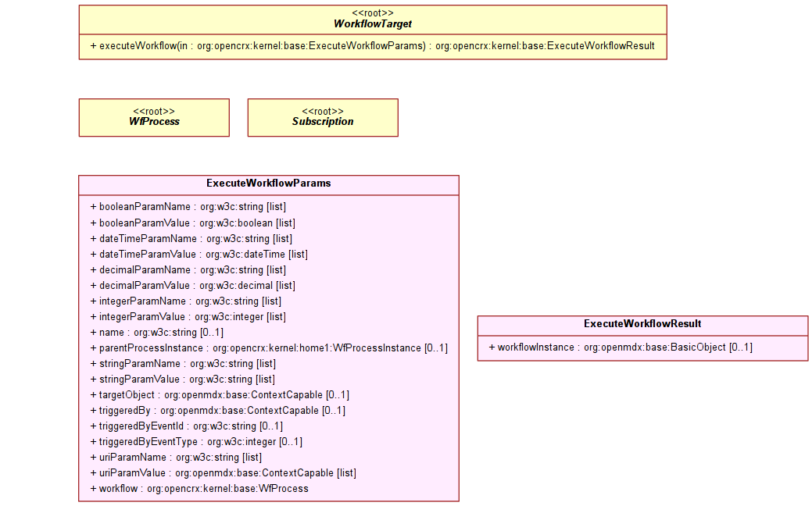The height and width of the screenshot is (506, 812).
Task: Select the booleanParamValue attribute
Action: [x=192, y=223]
